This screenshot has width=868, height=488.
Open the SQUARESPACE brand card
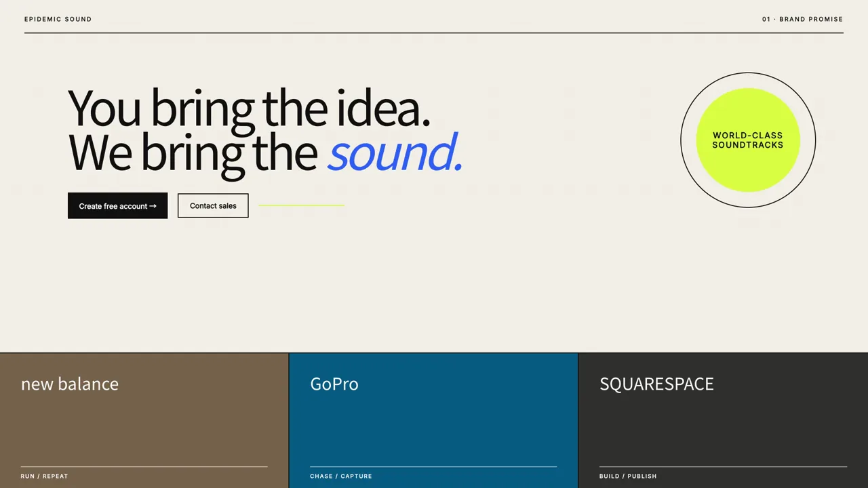pyautogui.click(x=724, y=420)
